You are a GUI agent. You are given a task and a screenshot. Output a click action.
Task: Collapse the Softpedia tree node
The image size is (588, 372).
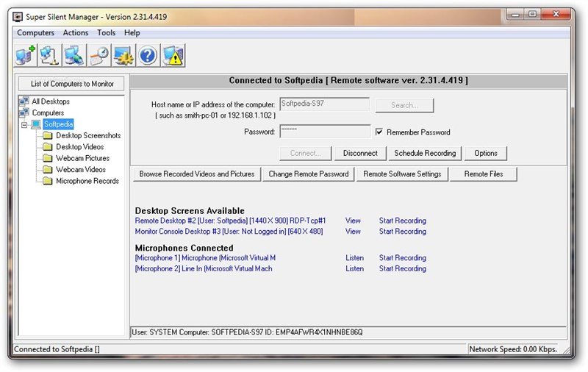(24, 125)
